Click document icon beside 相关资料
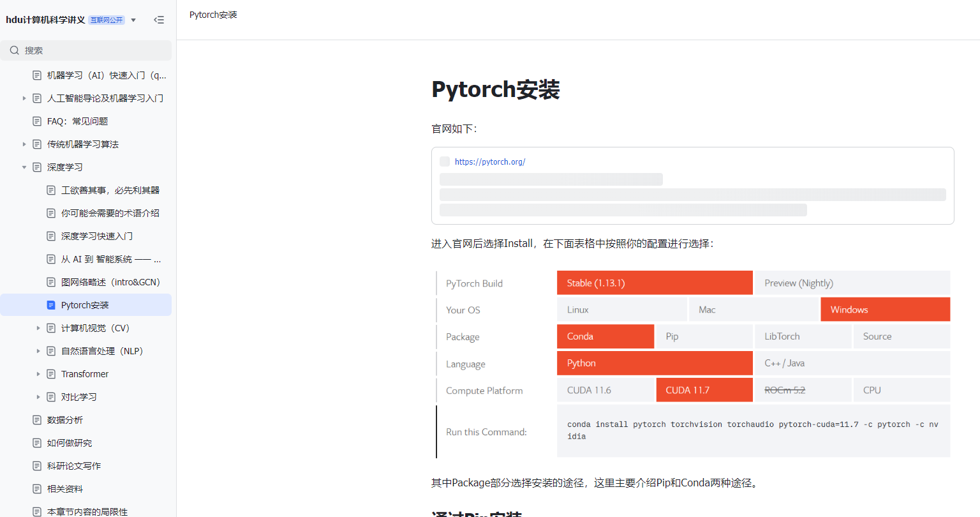Viewport: 980px width, 517px height. pos(37,489)
